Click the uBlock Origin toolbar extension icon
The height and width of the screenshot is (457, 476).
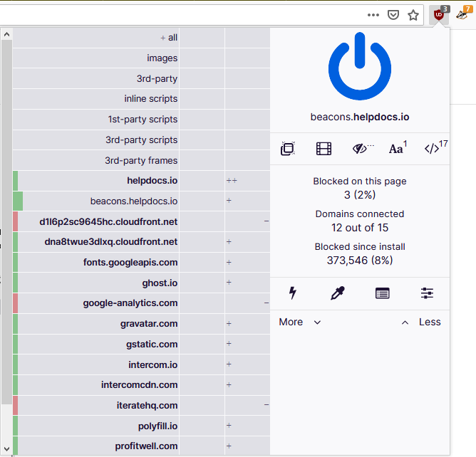pyautogui.click(x=439, y=15)
